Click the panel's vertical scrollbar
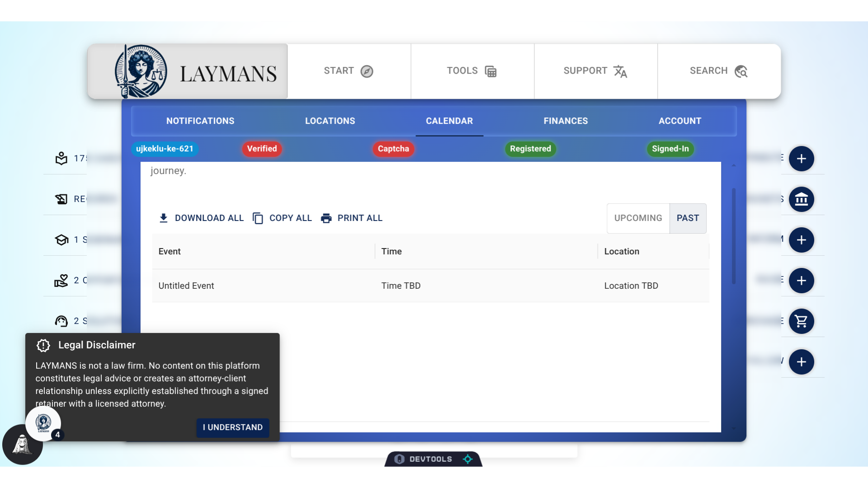Viewport: 868px width, 488px height. point(733,236)
